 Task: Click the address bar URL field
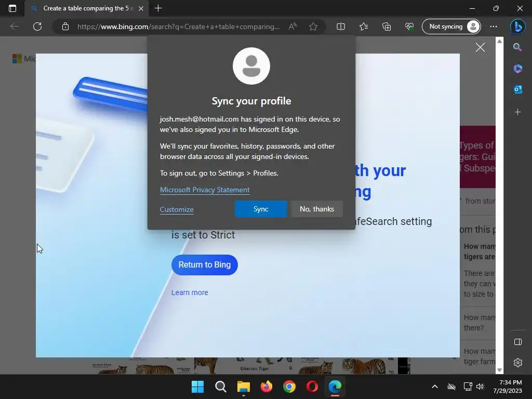(179, 26)
